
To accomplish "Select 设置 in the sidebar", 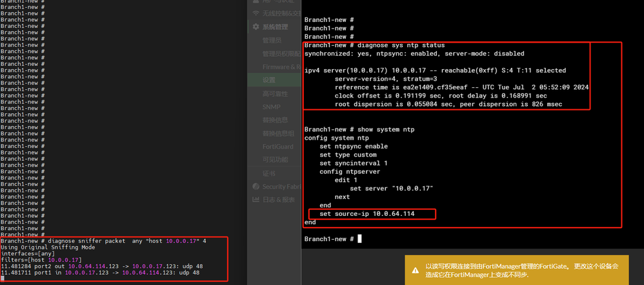I will pyautogui.click(x=274, y=79).
